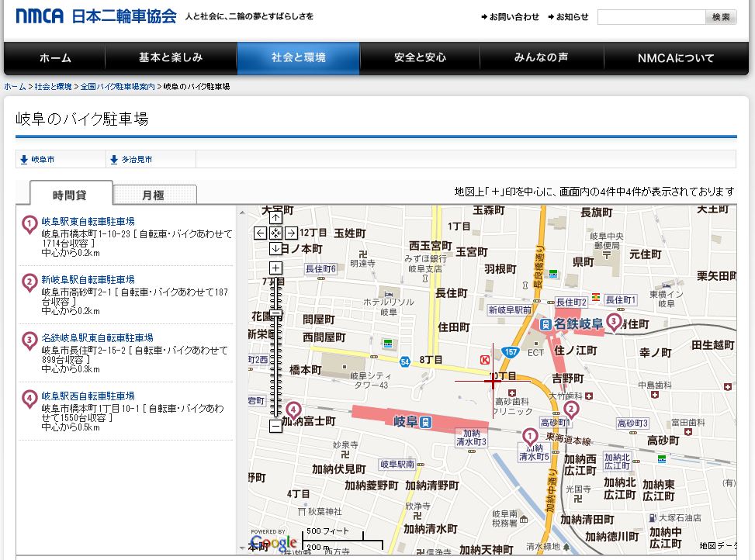Image resolution: width=755 pixels, height=560 pixels.
Task: Click map marker 3 near 名鉄岐阜
Action: point(614,321)
